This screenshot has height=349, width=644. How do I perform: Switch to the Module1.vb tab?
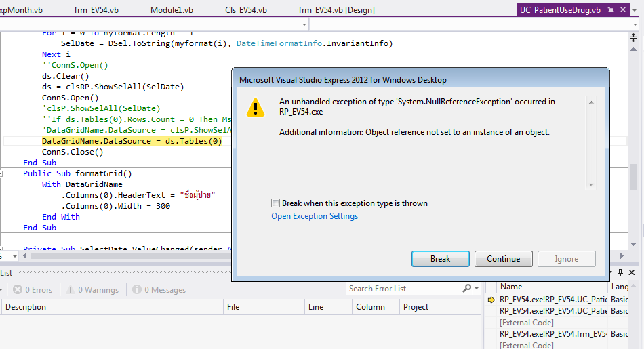172,10
